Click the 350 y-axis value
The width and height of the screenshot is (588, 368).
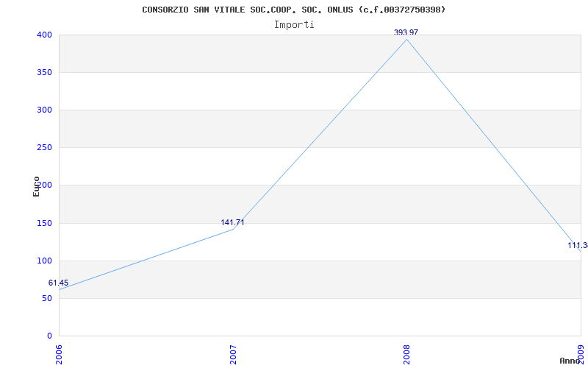(x=44, y=72)
